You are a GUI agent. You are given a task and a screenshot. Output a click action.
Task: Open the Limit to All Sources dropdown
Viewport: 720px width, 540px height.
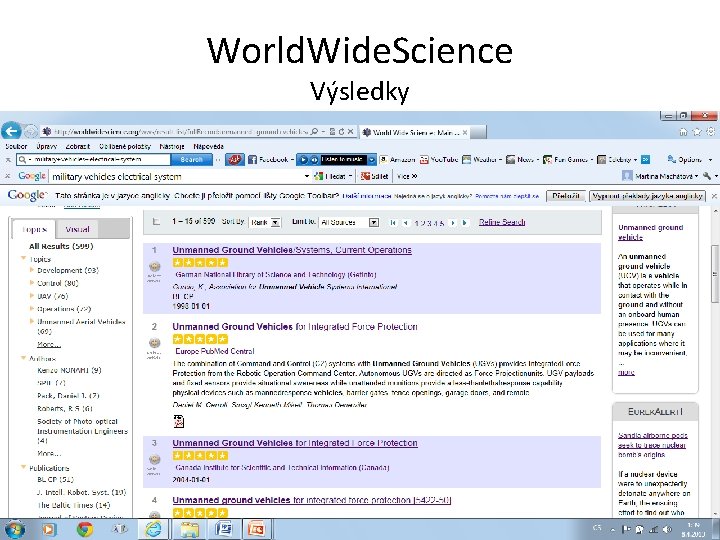pos(349,222)
